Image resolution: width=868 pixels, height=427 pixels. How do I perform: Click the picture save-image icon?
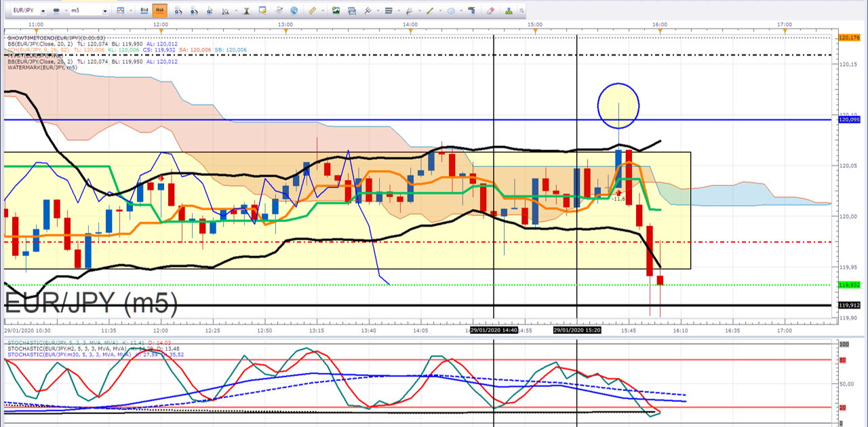(x=336, y=10)
